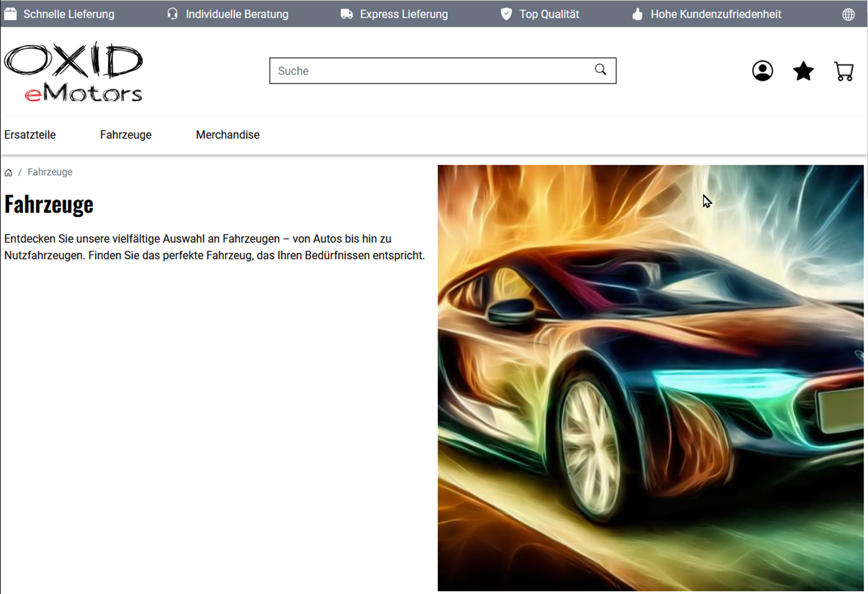Click the globe language selector icon

click(x=848, y=14)
